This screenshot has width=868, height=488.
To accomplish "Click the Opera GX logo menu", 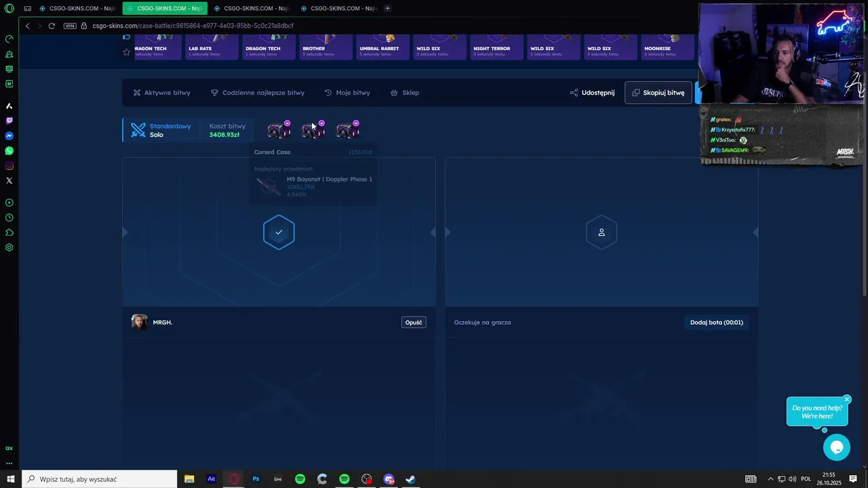I will click(x=9, y=8).
